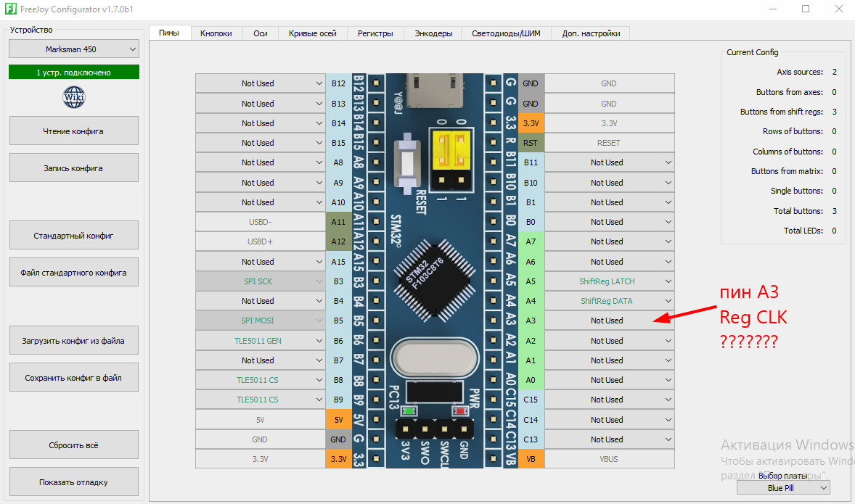This screenshot has width=855, height=504.
Task: Click the green connection status bar
Action: coord(73,72)
